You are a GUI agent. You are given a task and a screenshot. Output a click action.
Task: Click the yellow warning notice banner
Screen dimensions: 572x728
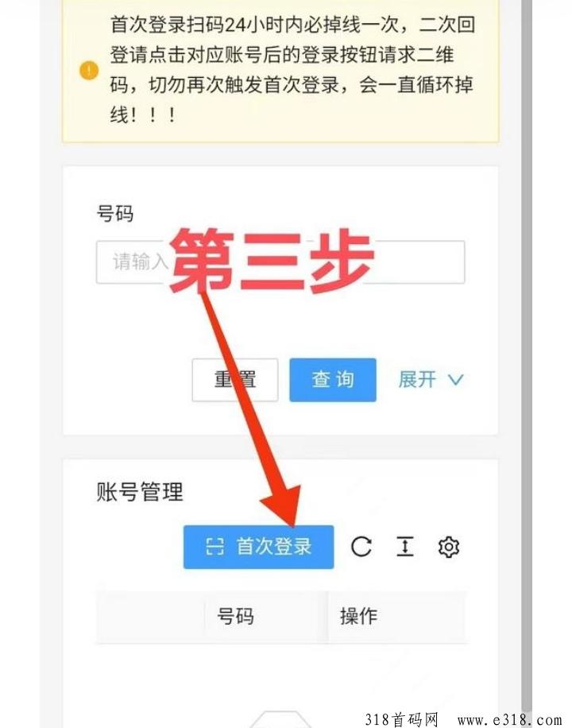(280, 71)
